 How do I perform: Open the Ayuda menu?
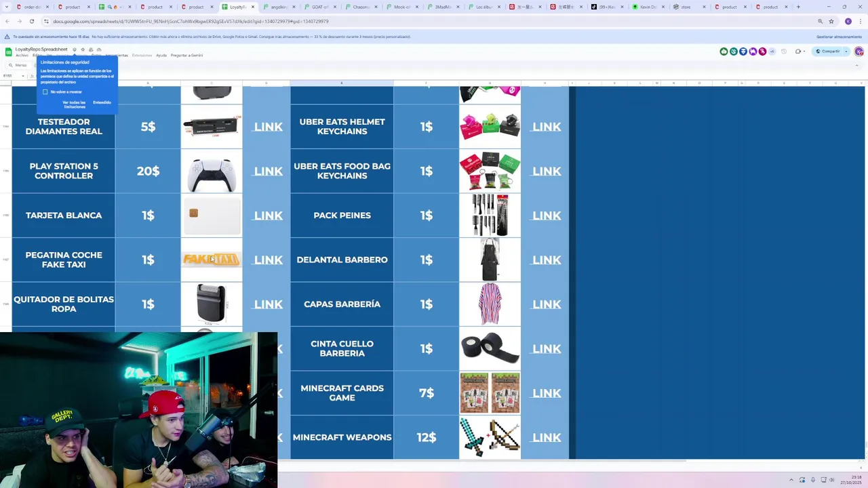point(161,56)
